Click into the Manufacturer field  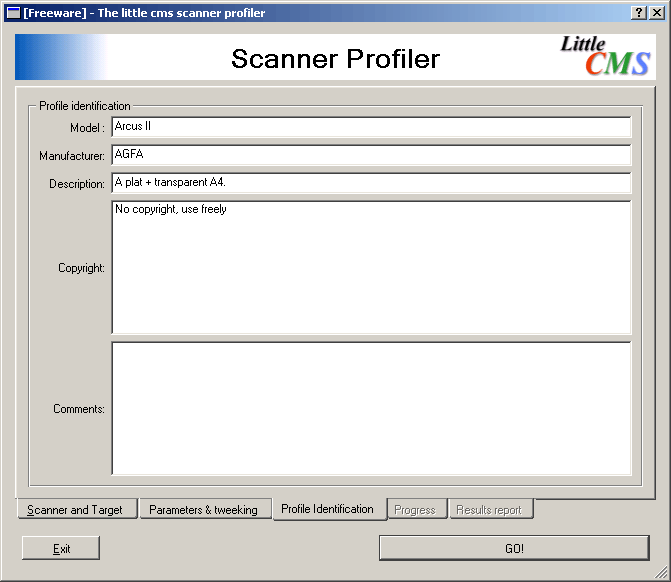tap(371, 154)
